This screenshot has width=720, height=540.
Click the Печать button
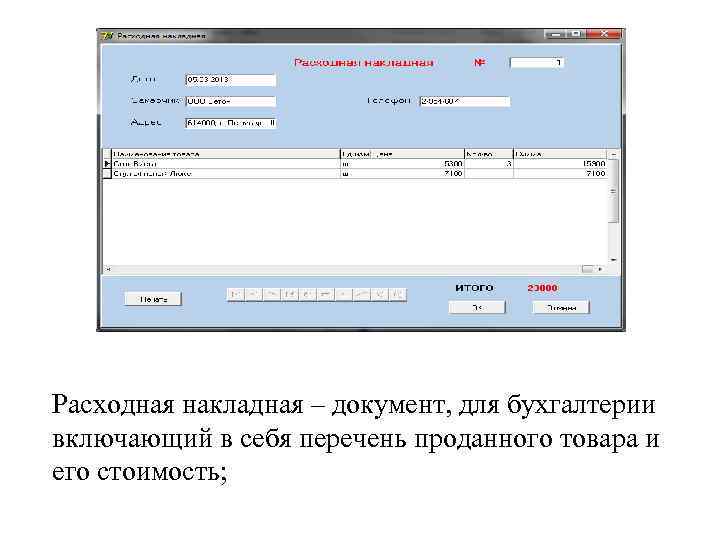click(153, 299)
